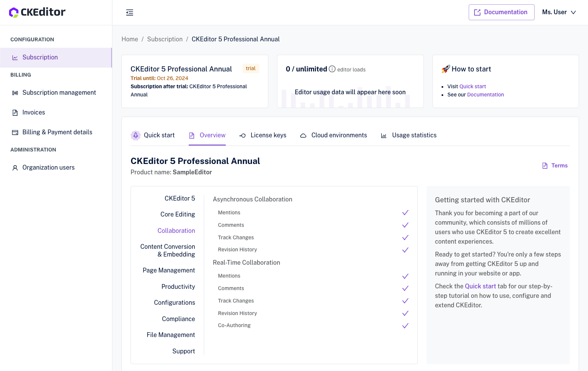This screenshot has height=371, width=588.
Task: Switch to the Overview tab
Action: click(x=207, y=135)
